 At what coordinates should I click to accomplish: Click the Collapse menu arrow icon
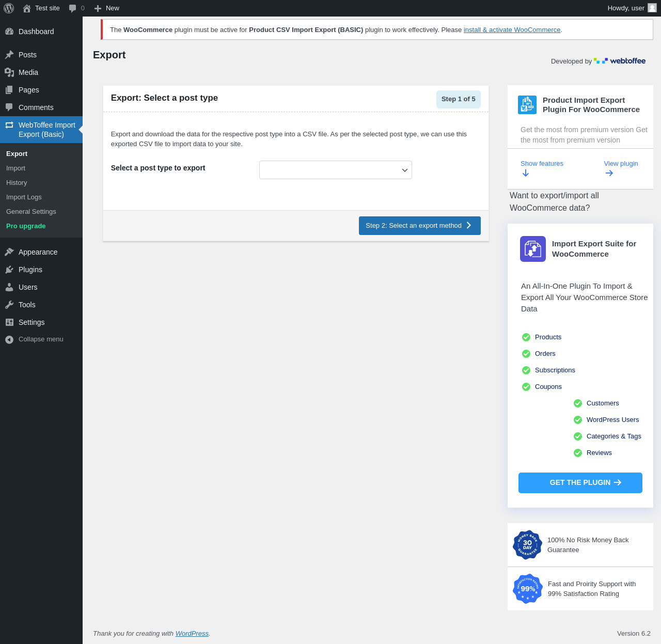[x=9, y=339]
